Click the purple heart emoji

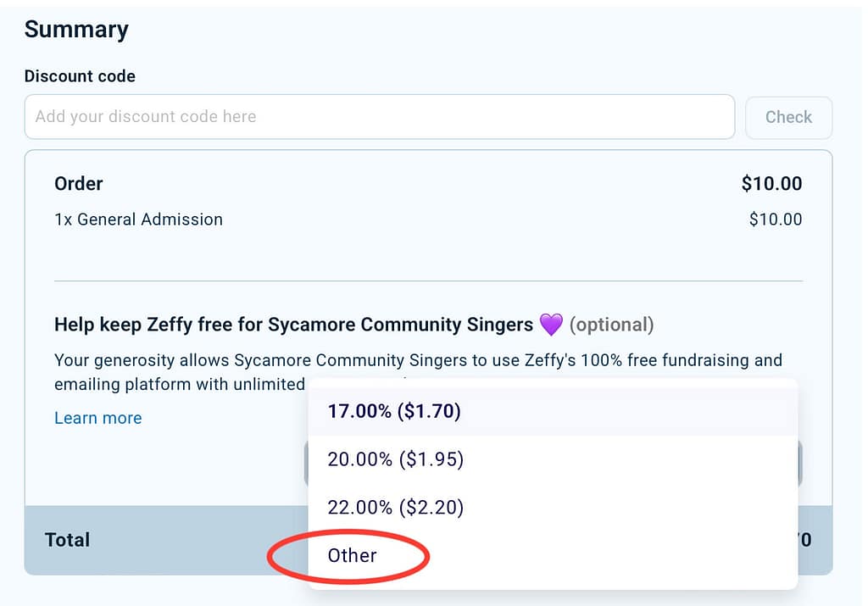(x=551, y=324)
